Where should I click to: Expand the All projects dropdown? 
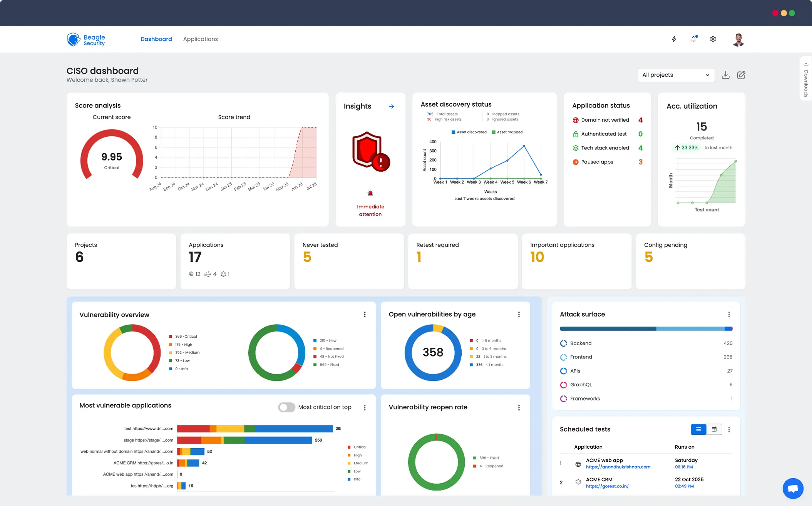676,75
